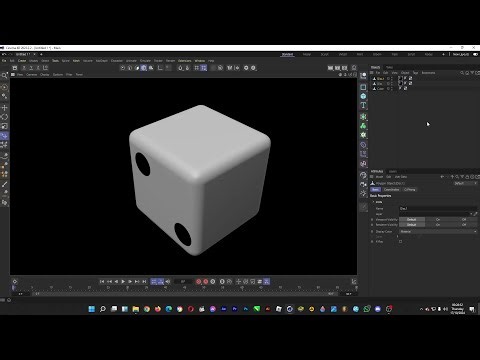
Task: Switch to the Coordinates tab in Attributes
Action: [391, 190]
